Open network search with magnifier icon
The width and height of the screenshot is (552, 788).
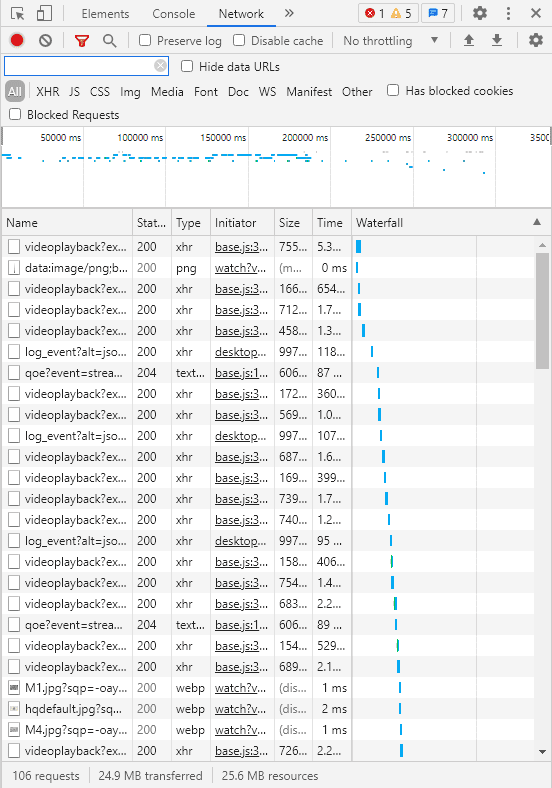tap(110, 41)
